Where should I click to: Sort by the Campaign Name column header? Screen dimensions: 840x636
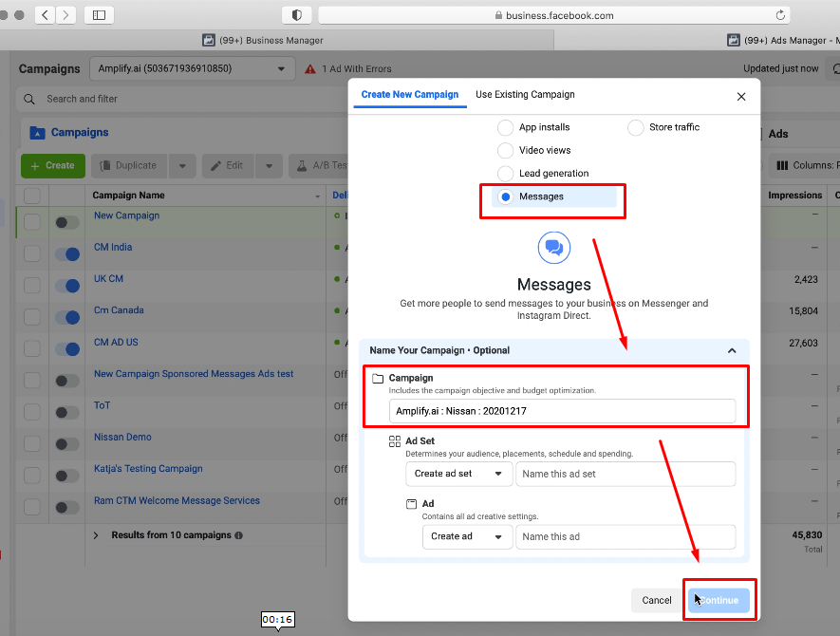[x=128, y=196]
